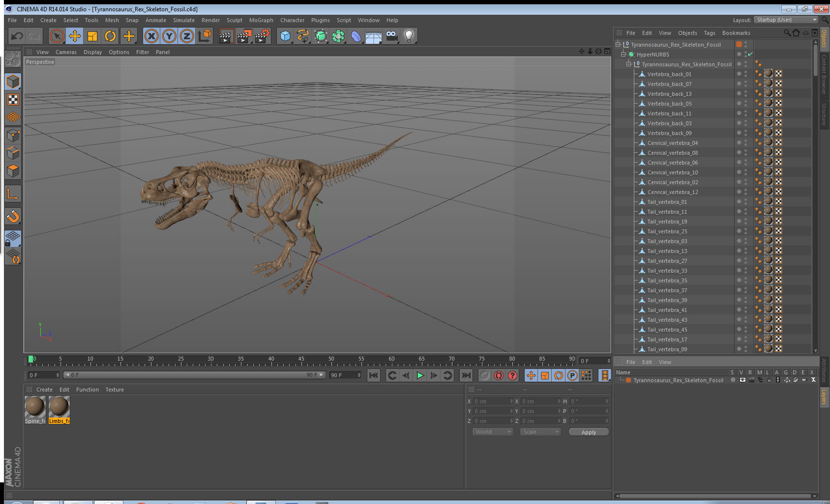Activate the Move tool in top toolbar
Viewport: 830px width, 504px height.
point(75,36)
